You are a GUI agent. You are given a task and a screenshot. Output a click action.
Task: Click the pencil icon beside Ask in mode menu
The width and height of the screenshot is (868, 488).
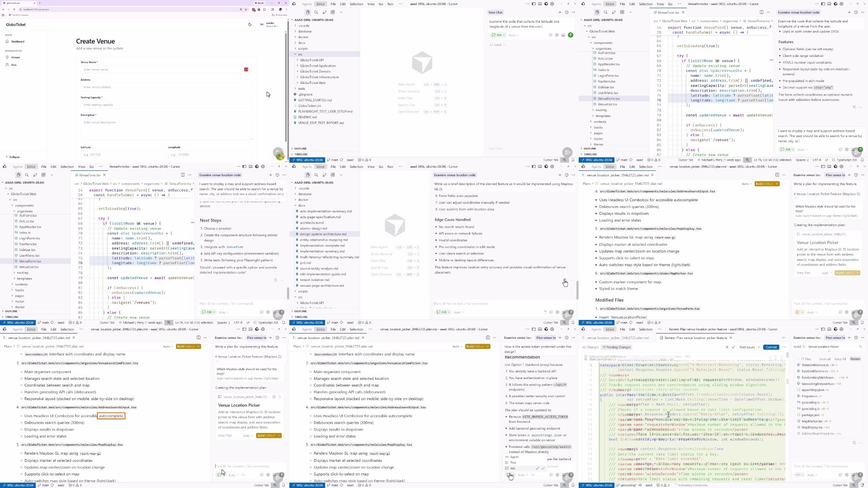click(x=538, y=468)
